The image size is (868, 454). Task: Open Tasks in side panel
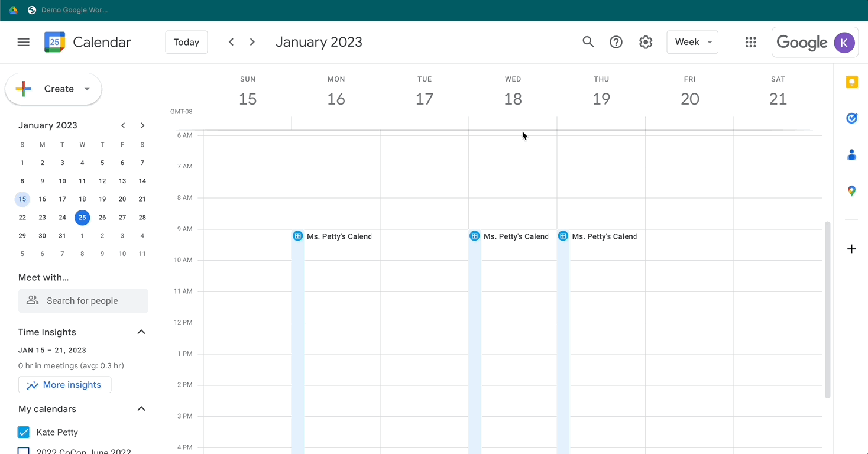pyautogui.click(x=851, y=118)
